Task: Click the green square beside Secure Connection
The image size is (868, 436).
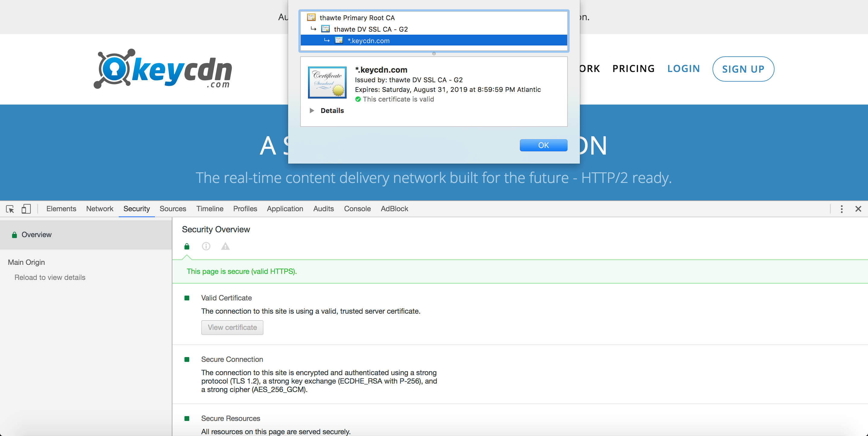Action: (187, 359)
